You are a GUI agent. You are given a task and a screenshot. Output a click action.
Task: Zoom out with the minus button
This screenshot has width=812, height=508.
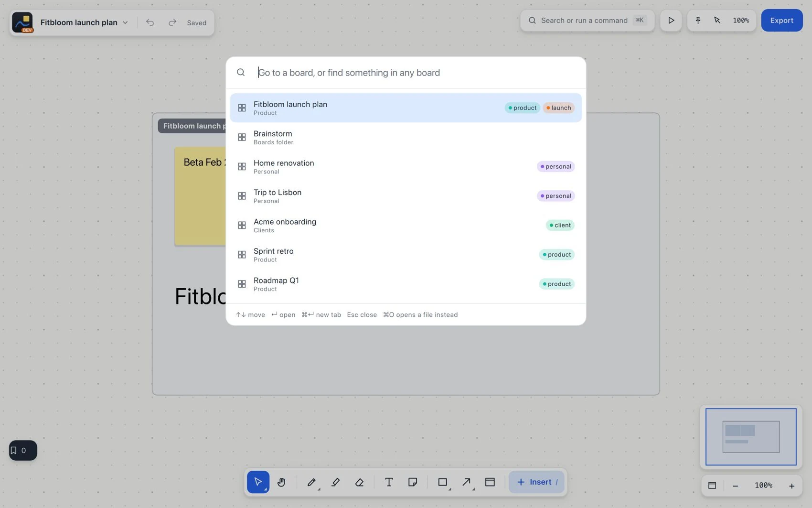pos(736,486)
